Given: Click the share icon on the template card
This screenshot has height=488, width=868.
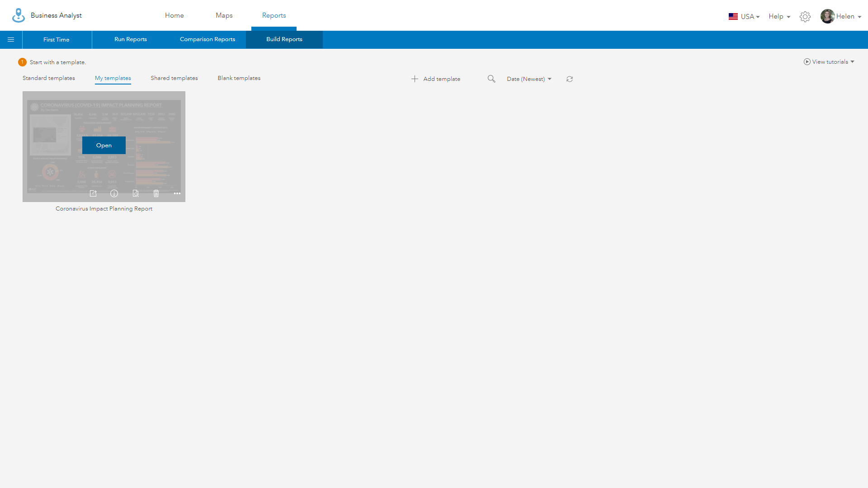Looking at the screenshot, I should coord(93,193).
